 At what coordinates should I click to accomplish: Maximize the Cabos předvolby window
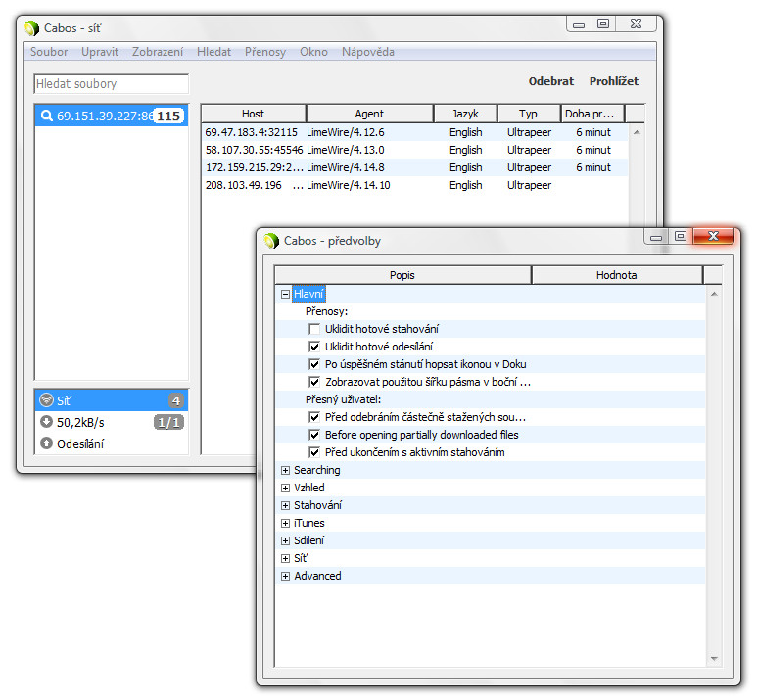681,236
